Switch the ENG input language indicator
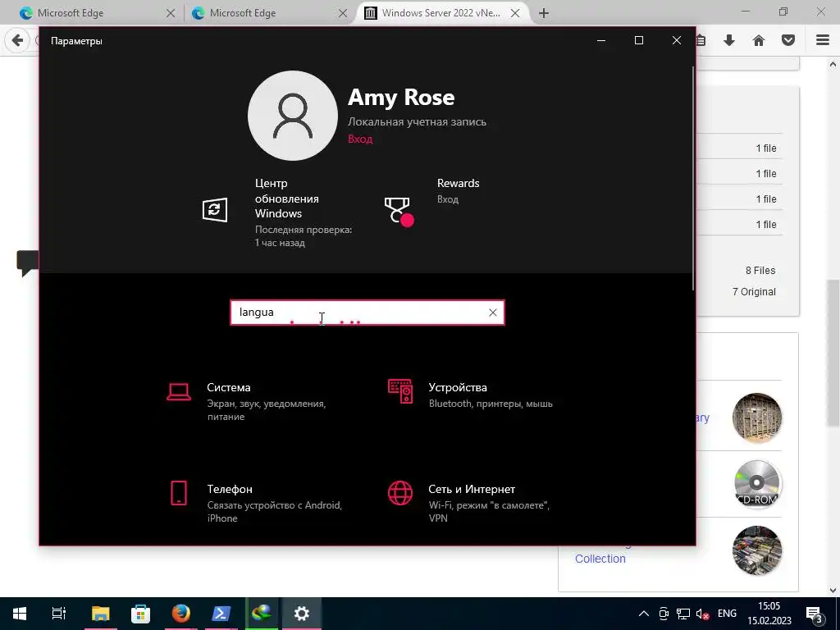The width and height of the screenshot is (840, 630). (x=727, y=614)
